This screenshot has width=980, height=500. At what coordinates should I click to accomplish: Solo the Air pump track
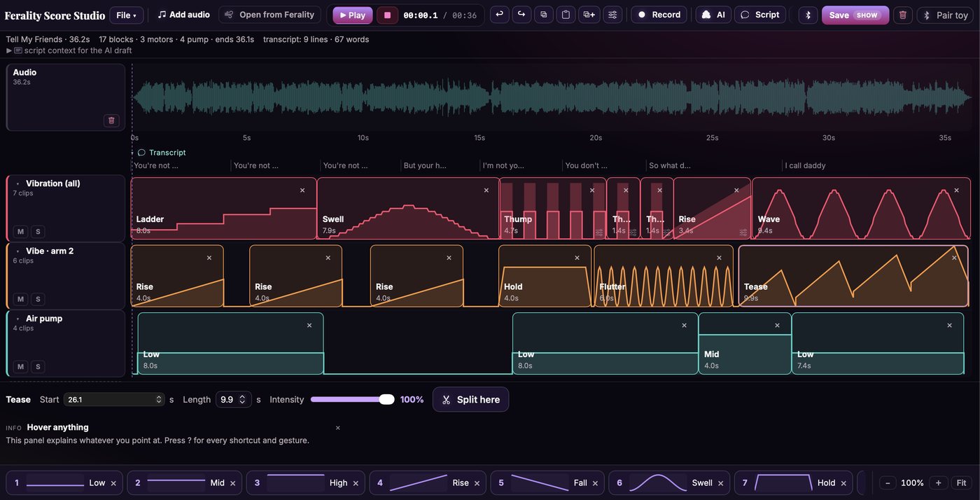tap(38, 367)
